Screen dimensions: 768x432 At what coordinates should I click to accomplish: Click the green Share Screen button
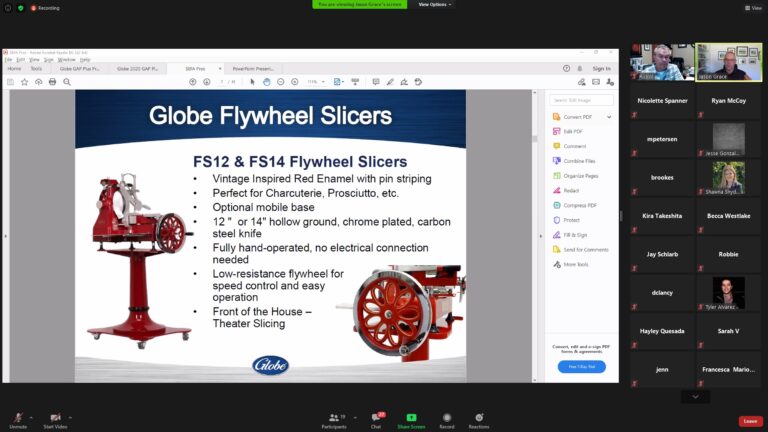point(411,420)
